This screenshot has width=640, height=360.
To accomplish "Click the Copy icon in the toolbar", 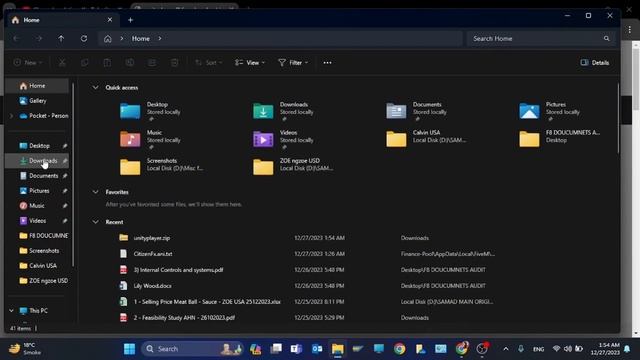I will [84, 62].
